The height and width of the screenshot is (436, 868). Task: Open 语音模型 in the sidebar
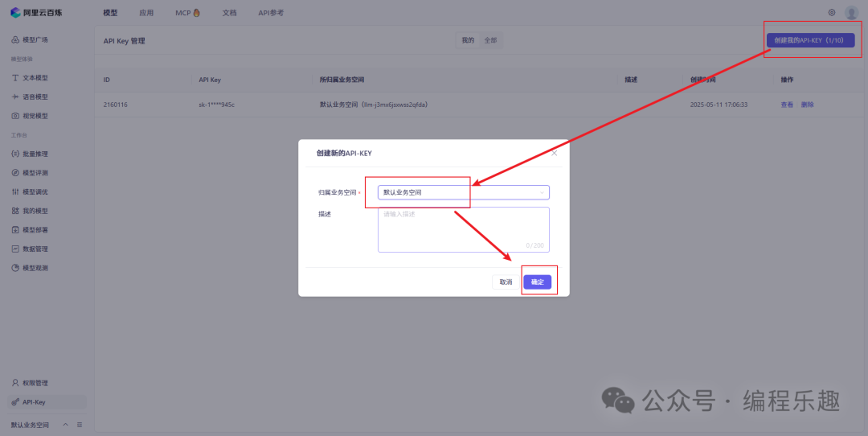tap(30, 97)
